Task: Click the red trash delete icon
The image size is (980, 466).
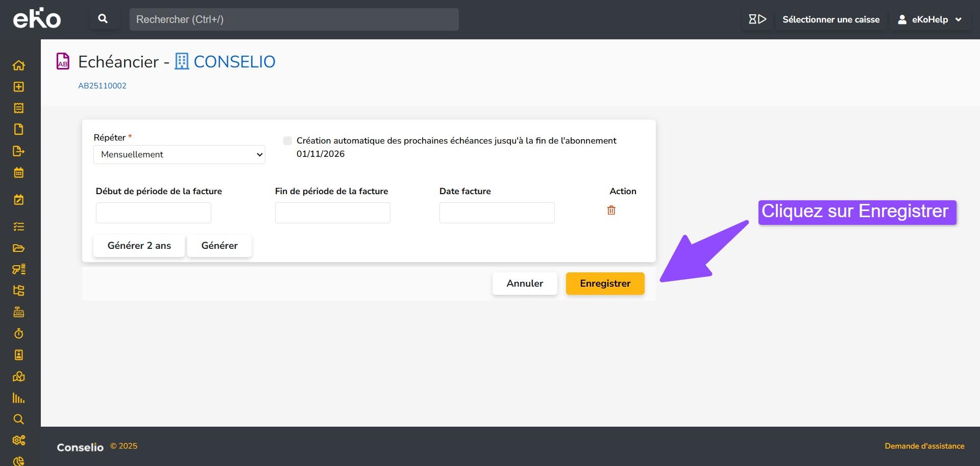Action: pyautogui.click(x=611, y=211)
